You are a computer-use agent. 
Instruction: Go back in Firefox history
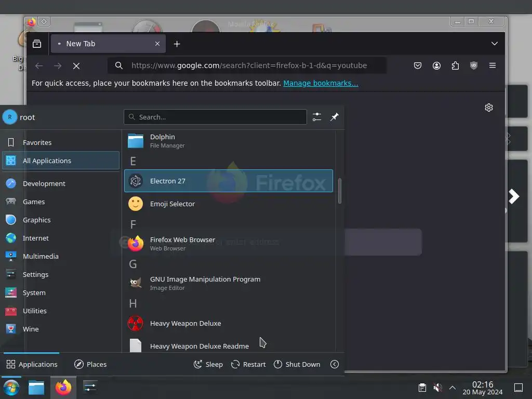point(39,65)
